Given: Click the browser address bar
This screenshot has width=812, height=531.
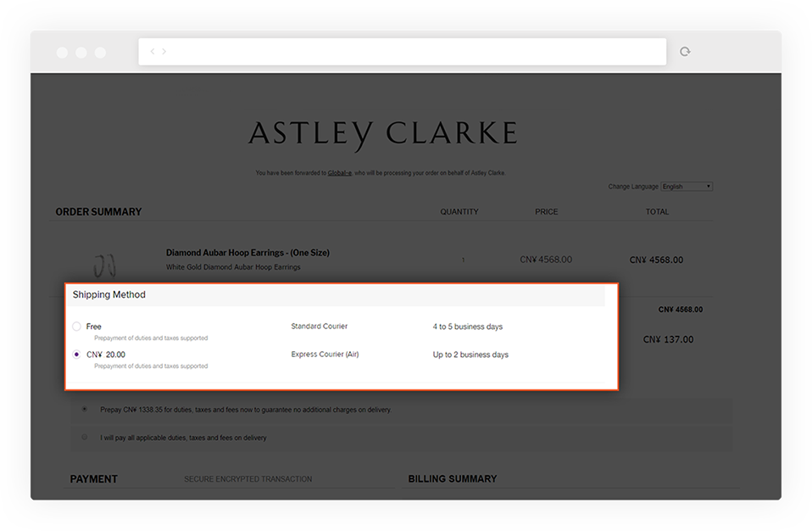Looking at the screenshot, I should point(403,51).
